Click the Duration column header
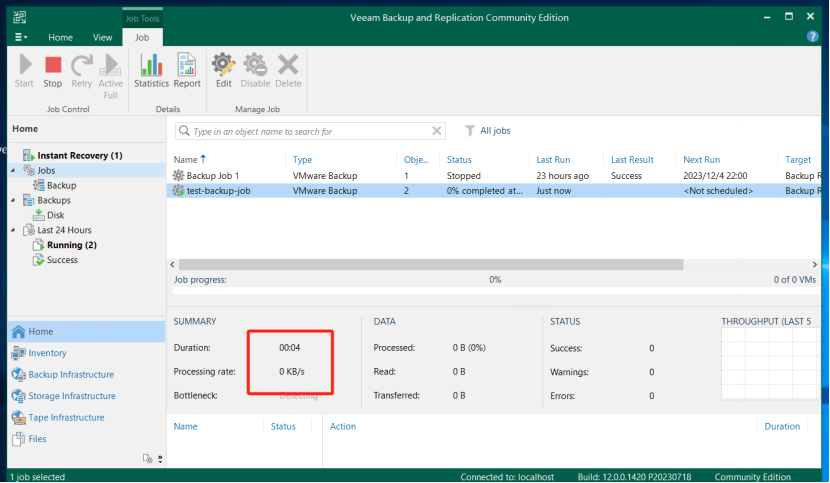830x483 pixels. tap(782, 426)
